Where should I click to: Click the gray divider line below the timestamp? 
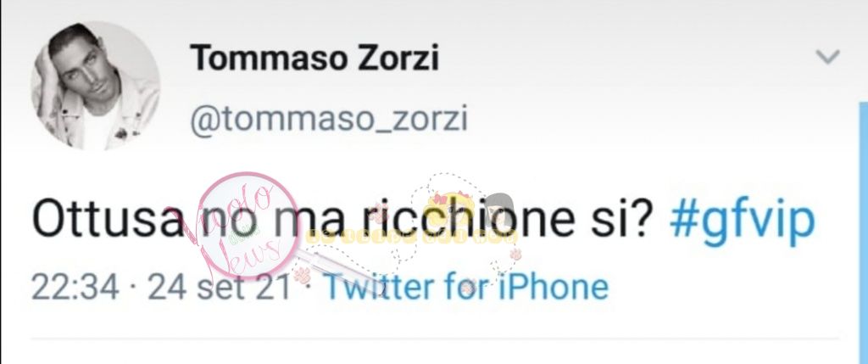pyautogui.click(x=435, y=338)
